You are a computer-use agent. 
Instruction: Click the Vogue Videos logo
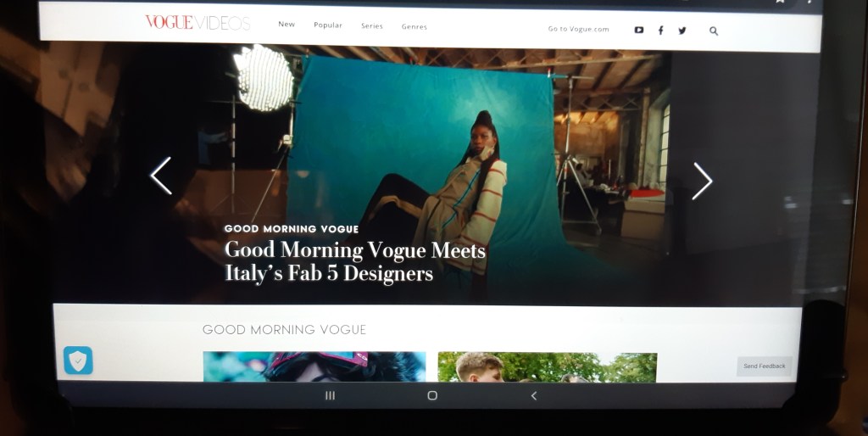(198, 23)
